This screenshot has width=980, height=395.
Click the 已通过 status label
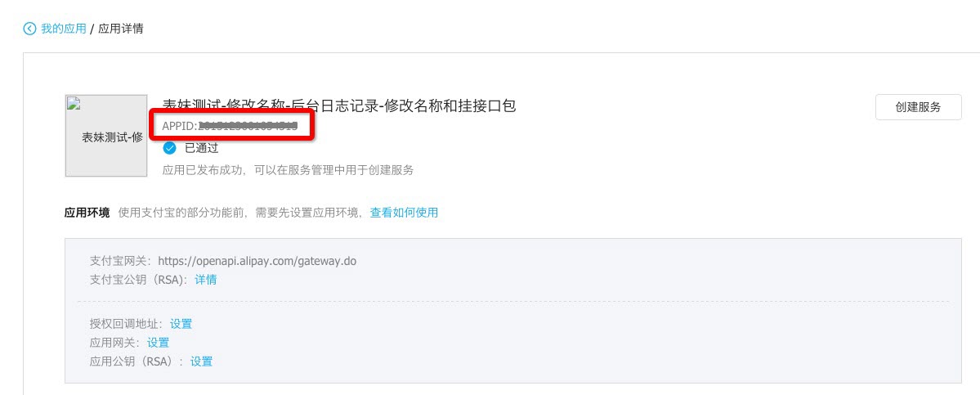pos(201,148)
